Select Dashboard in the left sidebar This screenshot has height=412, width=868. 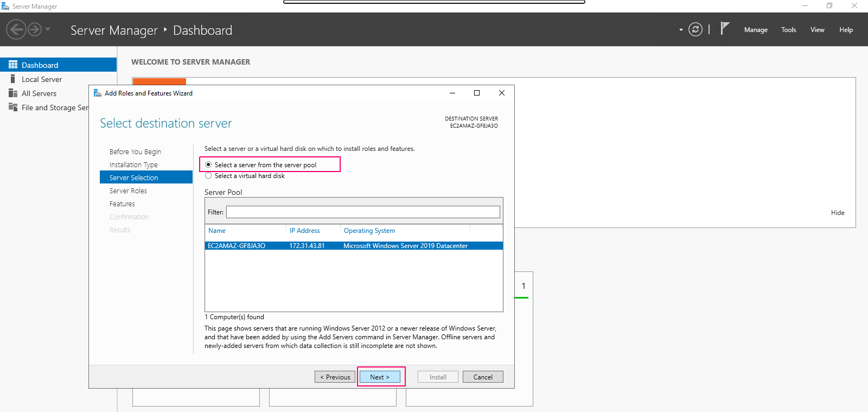click(58, 65)
